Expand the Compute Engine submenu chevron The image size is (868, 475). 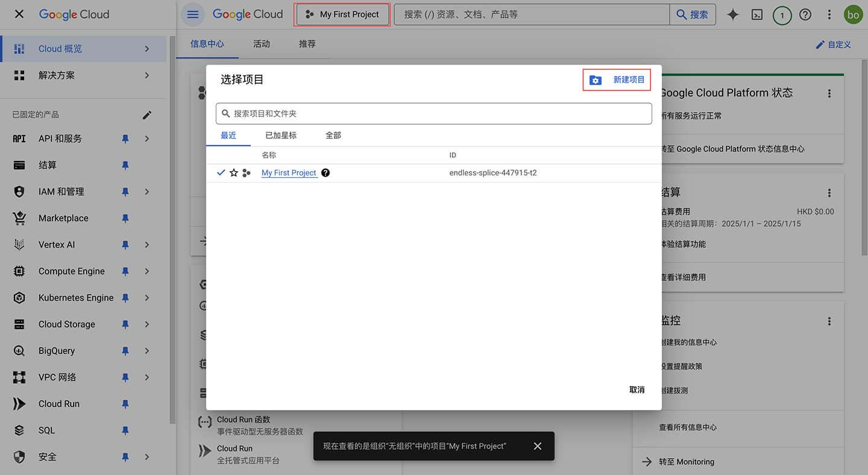coord(147,271)
